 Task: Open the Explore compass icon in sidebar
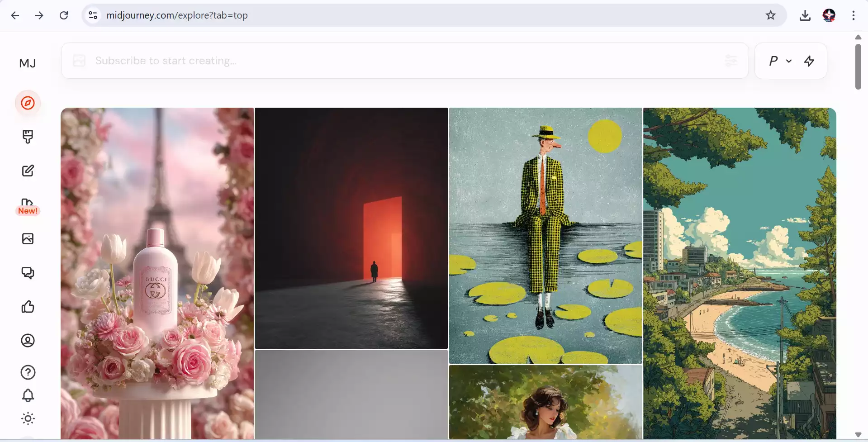click(28, 103)
